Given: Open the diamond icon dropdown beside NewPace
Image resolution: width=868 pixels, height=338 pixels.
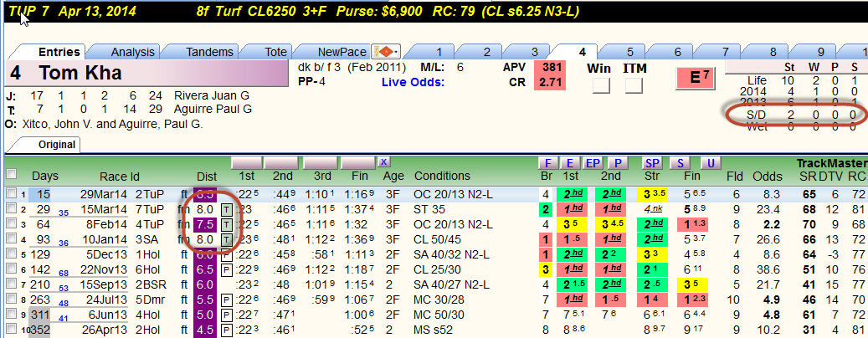Looking at the screenshot, I should click(x=386, y=52).
